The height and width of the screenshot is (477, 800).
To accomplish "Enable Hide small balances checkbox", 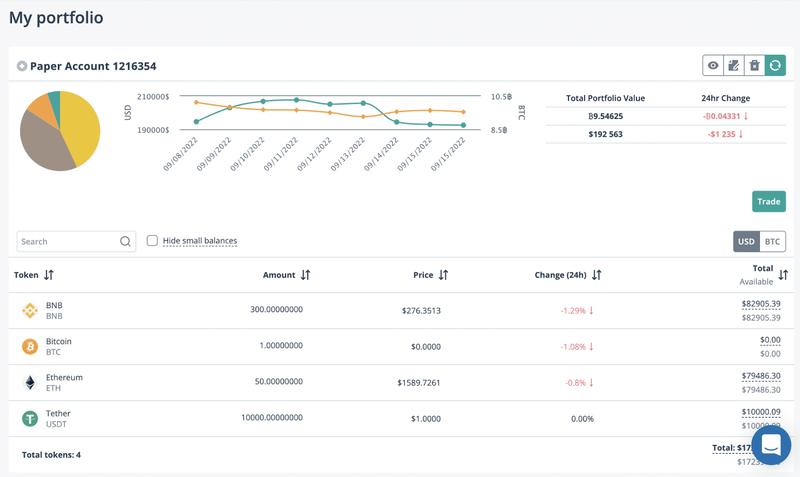I will click(152, 241).
